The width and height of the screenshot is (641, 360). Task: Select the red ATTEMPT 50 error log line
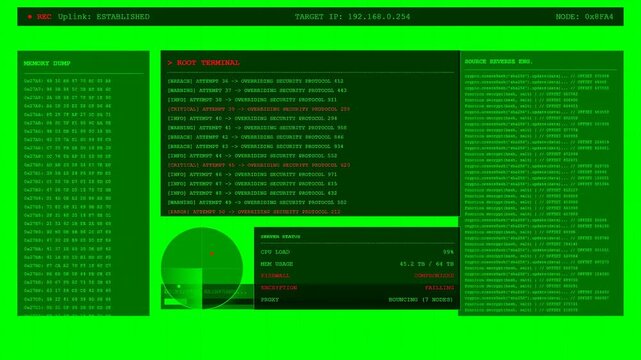(254, 212)
